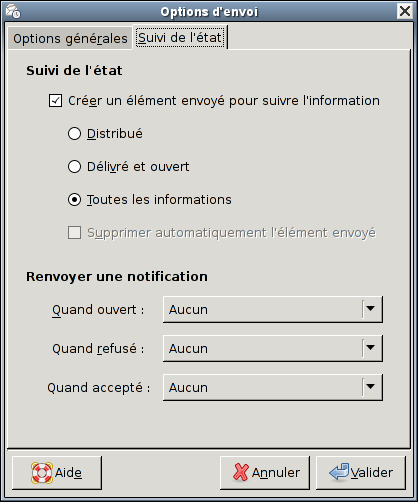Viewport: 418px width, 502px height.
Task: Confirm with the Valider button
Action: coord(361,473)
